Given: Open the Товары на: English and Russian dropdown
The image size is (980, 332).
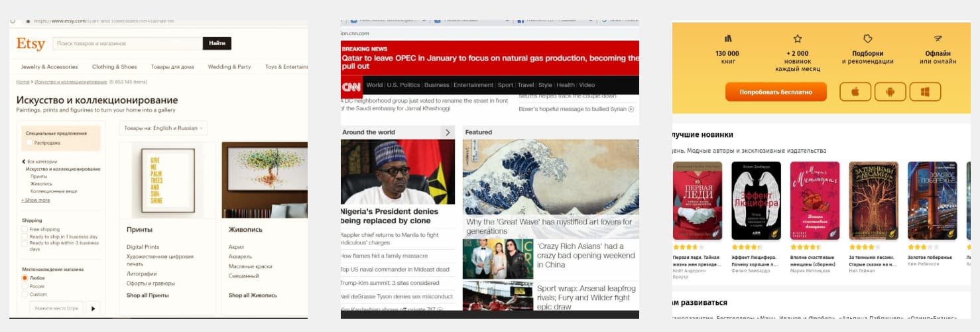Looking at the screenshot, I should pos(164,128).
